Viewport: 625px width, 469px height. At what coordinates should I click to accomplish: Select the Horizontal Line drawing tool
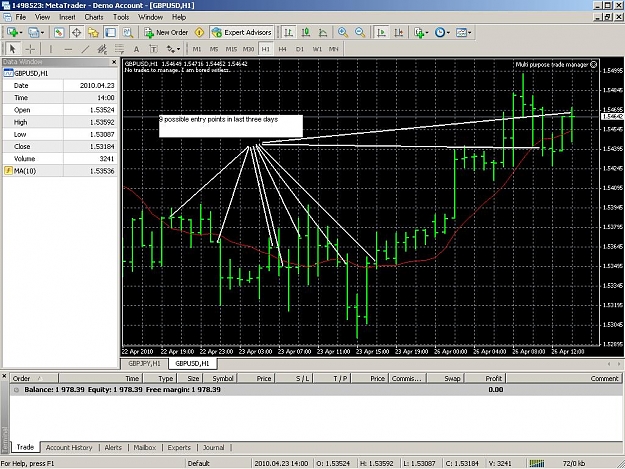(x=68, y=49)
